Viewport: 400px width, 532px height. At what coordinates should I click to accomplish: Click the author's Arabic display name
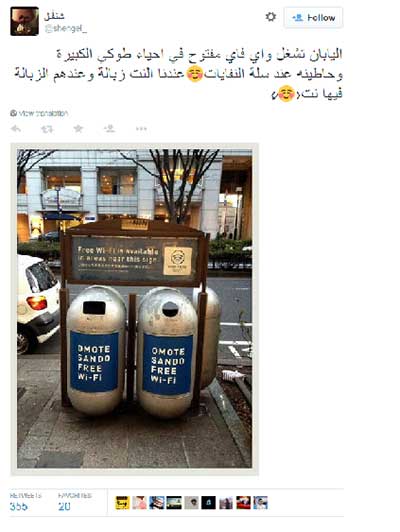tap(54, 16)
